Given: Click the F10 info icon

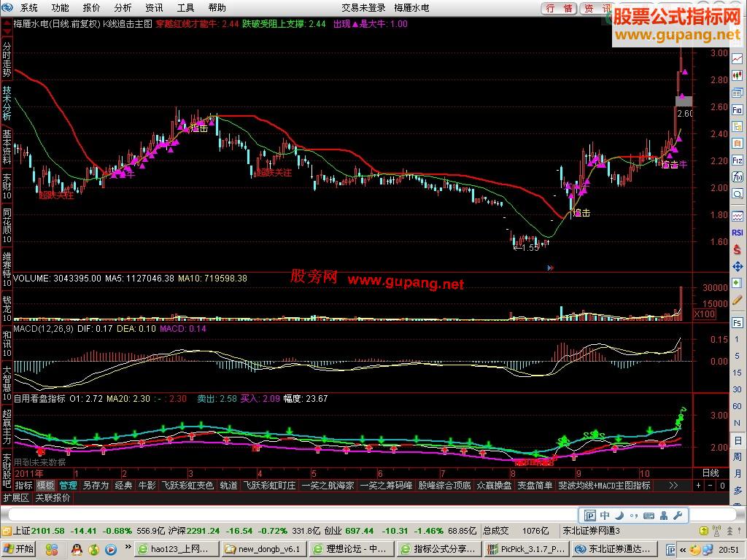Looking at the screenshot, I should [x=737, y=109].
